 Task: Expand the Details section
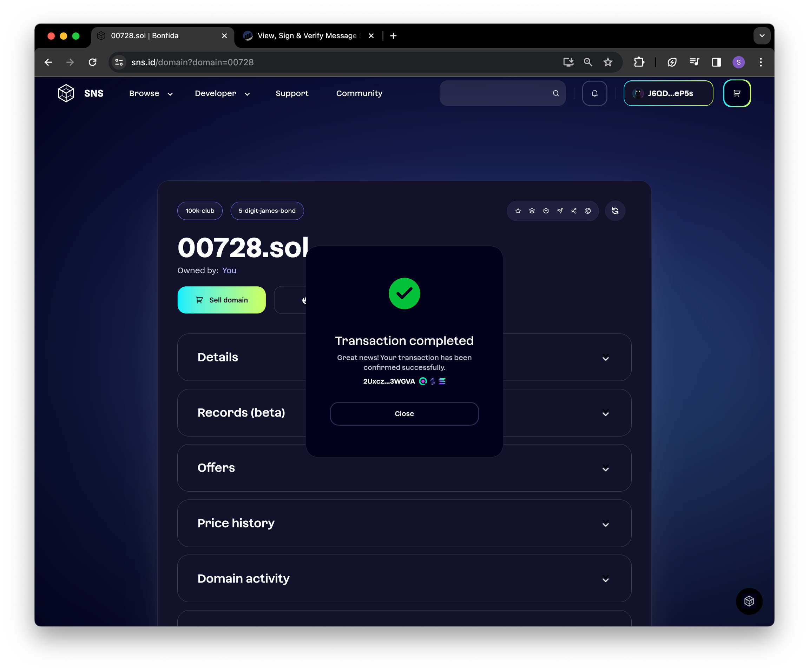point(605,358)
